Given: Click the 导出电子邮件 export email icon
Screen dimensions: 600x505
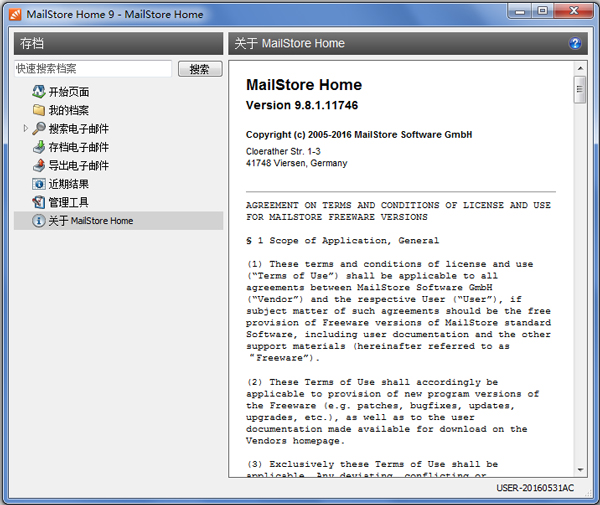Looking at the screenshot, I should 39,165.
